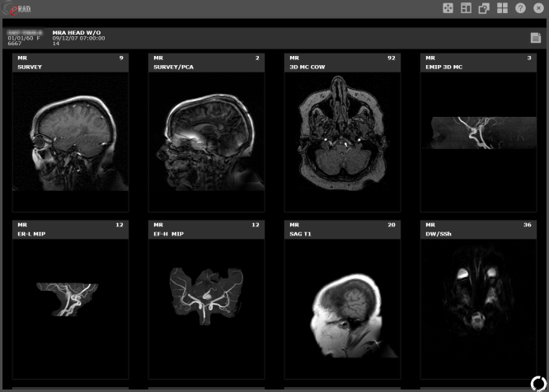Image resolution: width=549 pixels, height=392 pixels.
Task: Click the circular refresh icon at bottom right
Action: click(537, 382)
